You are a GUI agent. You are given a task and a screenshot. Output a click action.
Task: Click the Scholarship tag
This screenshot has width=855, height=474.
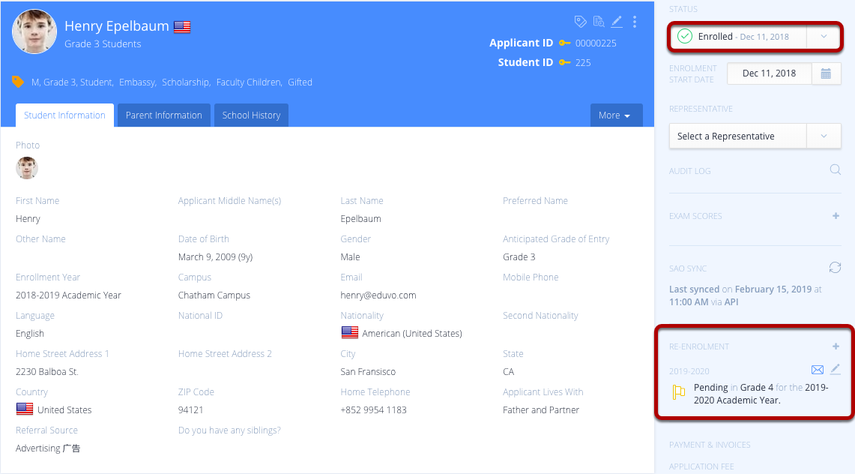tap(185, 82)
